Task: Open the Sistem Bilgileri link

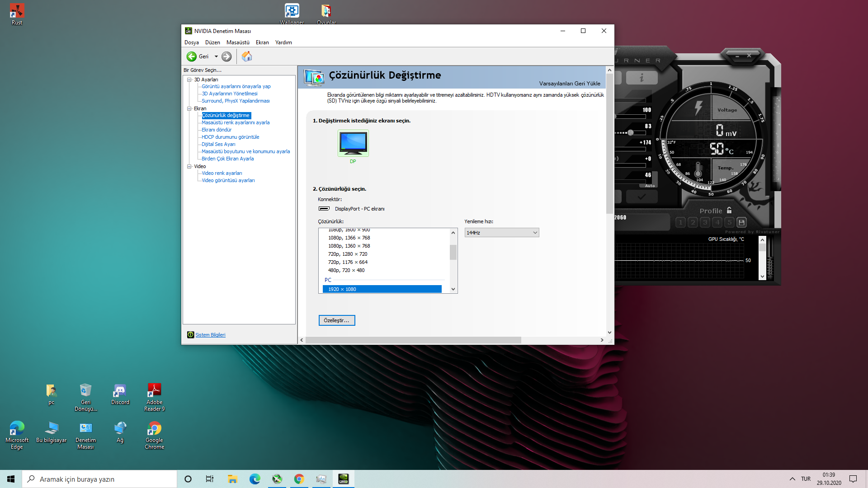Action: click(x=210, y=335)
